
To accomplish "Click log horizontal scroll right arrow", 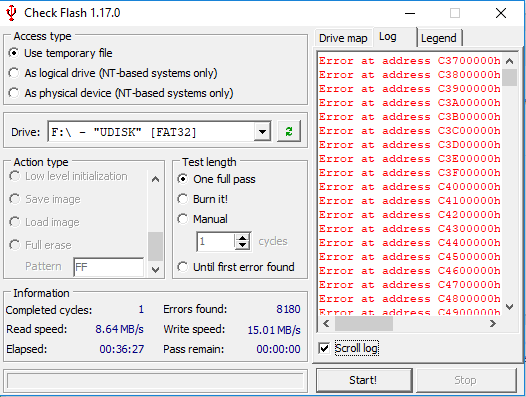I will coord(492,324).
